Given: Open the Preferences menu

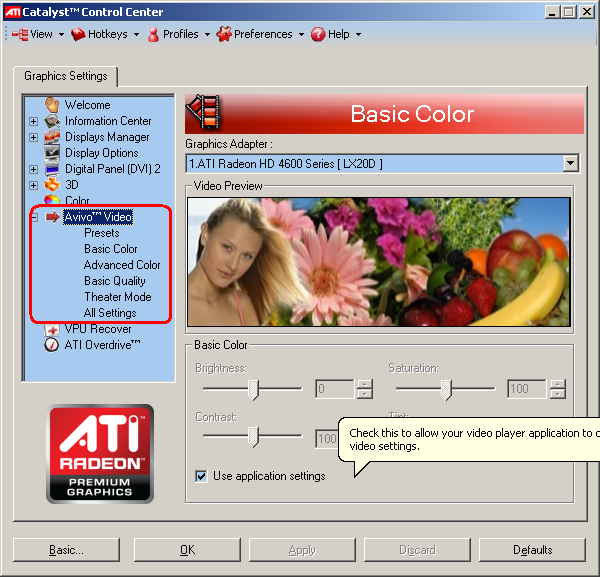Looking at the screenshot, I should click(x=263, y=34).
